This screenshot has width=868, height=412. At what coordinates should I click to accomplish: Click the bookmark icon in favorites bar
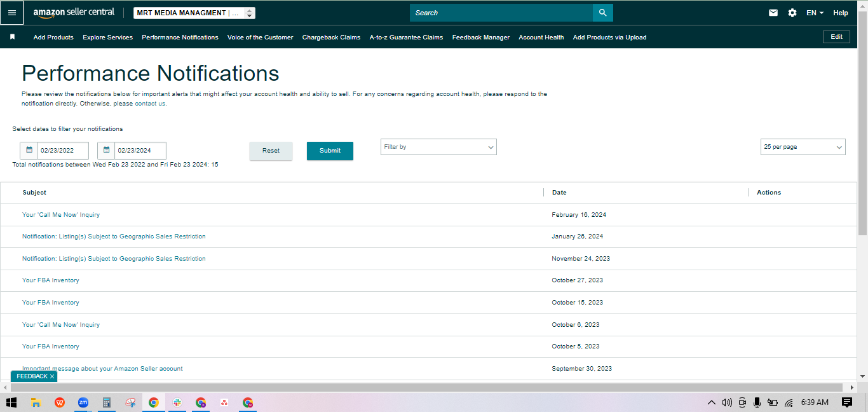(x=12, y=37)
